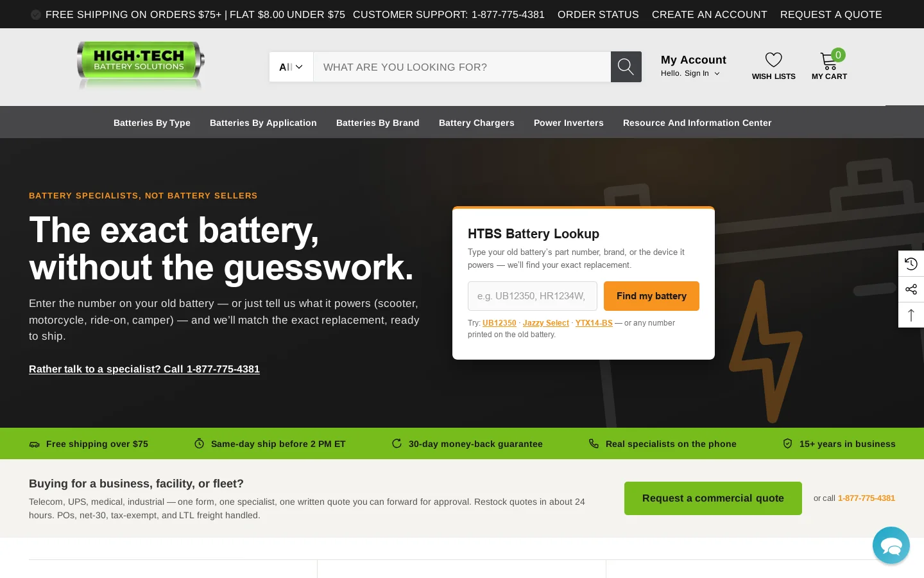Focus the main site search field
The width and height of the screenshot is (924, 578).
[x=462, y=67]
